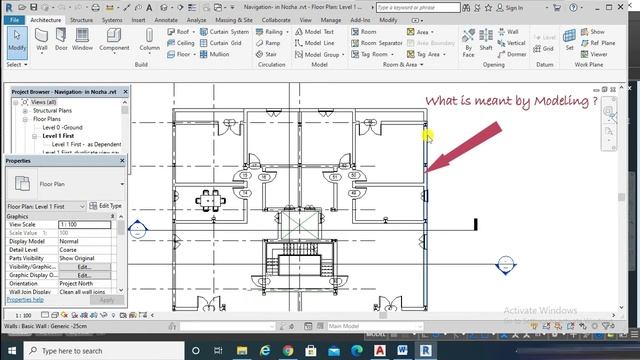Activate the By Face opening tool
Image resolution: width=640 pixels, height=360 pixels.
point(468,43)
